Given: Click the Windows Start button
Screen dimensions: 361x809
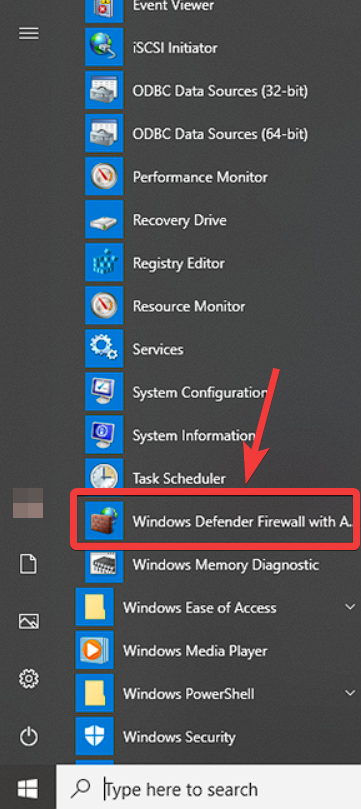Looking at the screenshot, I should [28, 787].
